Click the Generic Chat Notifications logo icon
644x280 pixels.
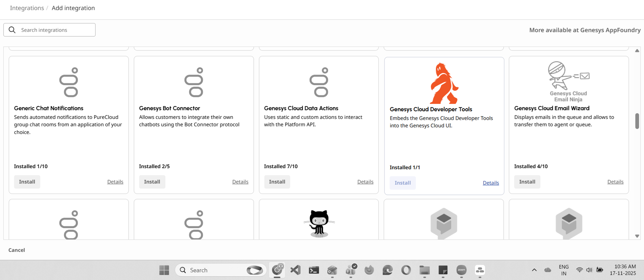click(69, 82)
